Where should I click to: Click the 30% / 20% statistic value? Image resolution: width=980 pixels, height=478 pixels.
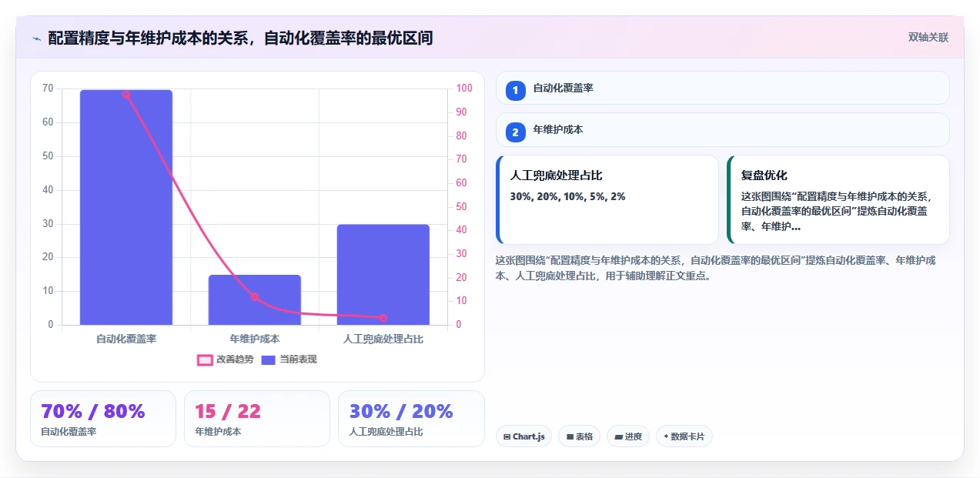coord(401,411)
